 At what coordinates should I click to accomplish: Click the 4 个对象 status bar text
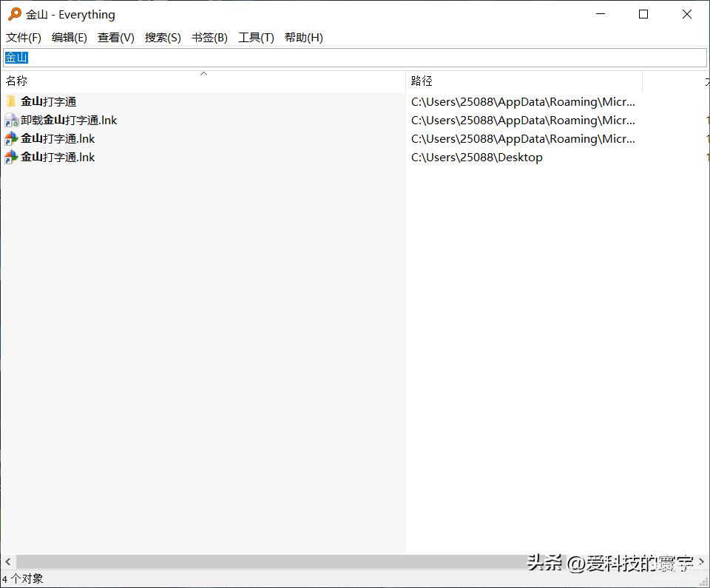point(23,578)
